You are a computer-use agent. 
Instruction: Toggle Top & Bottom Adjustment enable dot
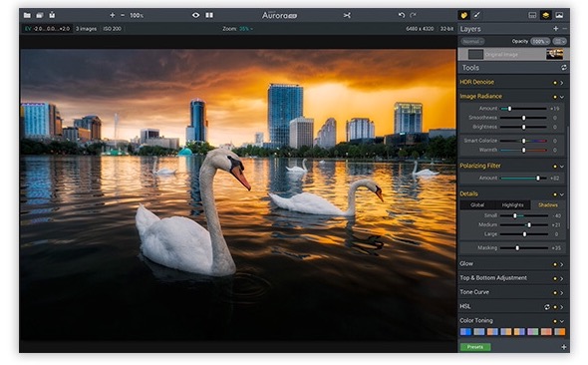(555, 278)
